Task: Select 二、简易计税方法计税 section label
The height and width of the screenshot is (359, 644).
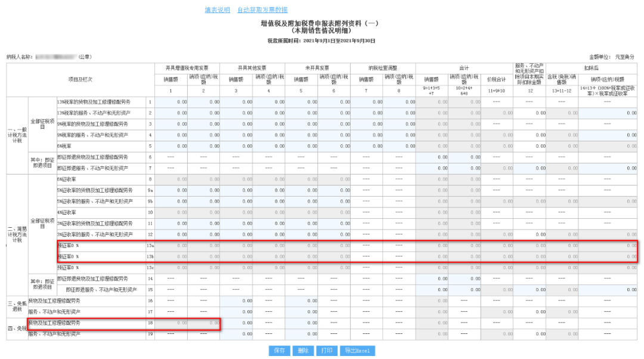Action: tap(17, 234)
